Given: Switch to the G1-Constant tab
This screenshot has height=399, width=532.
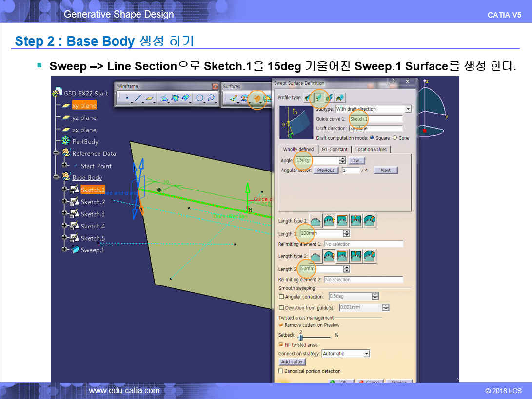Looking at the screenshot, I should point(334,150).
